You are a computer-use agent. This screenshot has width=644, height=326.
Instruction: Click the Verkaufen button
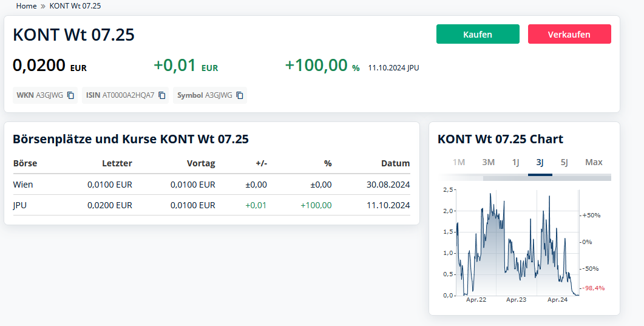point(569,34)
